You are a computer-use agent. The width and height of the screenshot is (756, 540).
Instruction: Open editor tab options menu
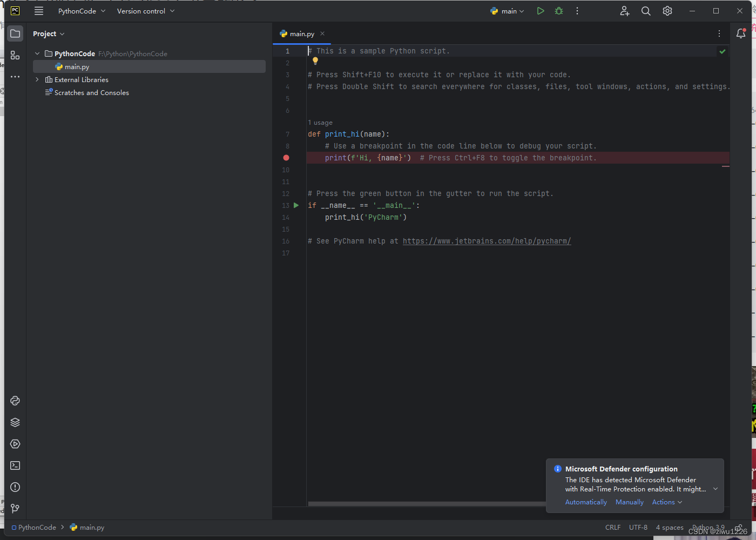719,33
